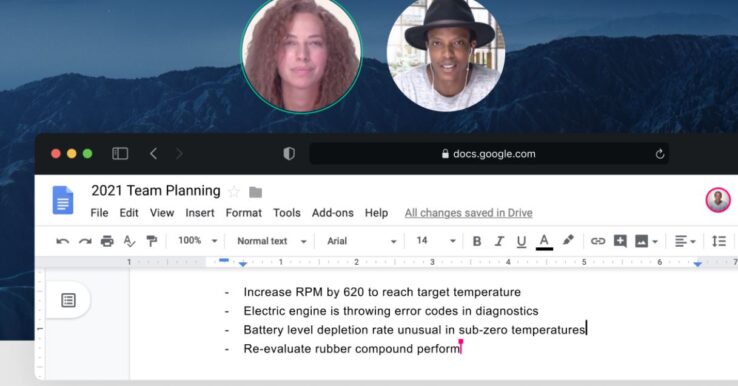Viewport: 738px width, 386px height.
Task: Open the text color picker
Action: click(x=544, y=241)
